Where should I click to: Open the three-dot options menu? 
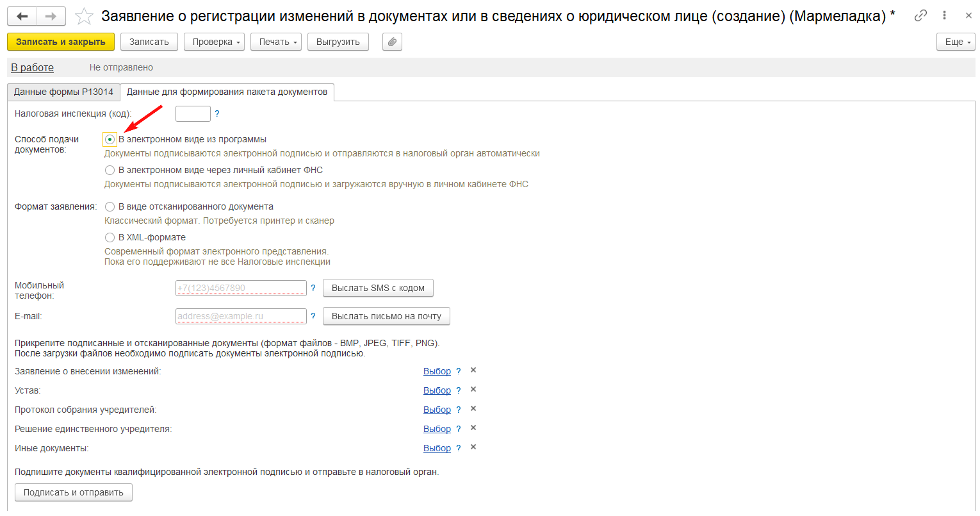(x=944, y=15)
